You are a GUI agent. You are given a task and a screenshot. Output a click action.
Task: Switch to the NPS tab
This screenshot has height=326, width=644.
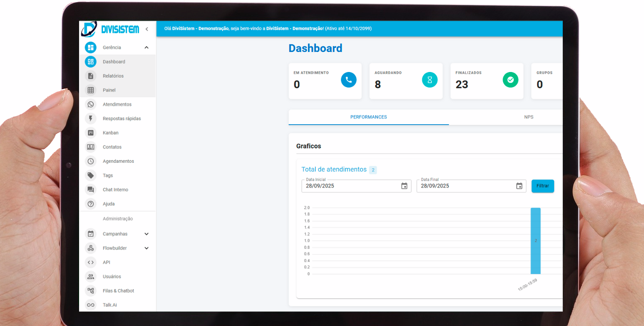[529, 117]
